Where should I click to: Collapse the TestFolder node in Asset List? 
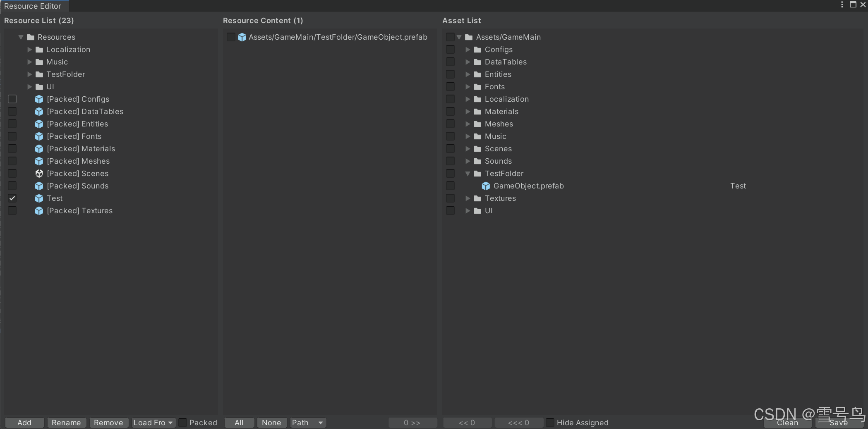point(468,174)
